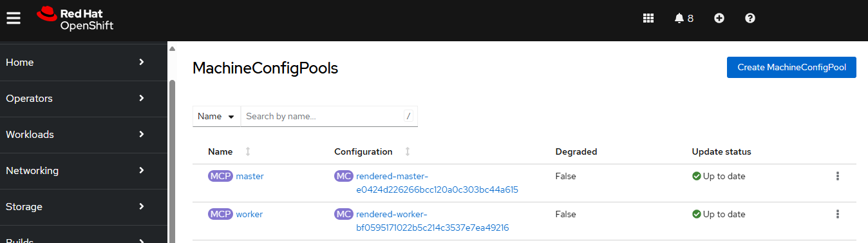Open rendered-worker-bf0595171022b5c214c3537e7ea49216 config link
868x243 pixels.
tap(433, 221)
